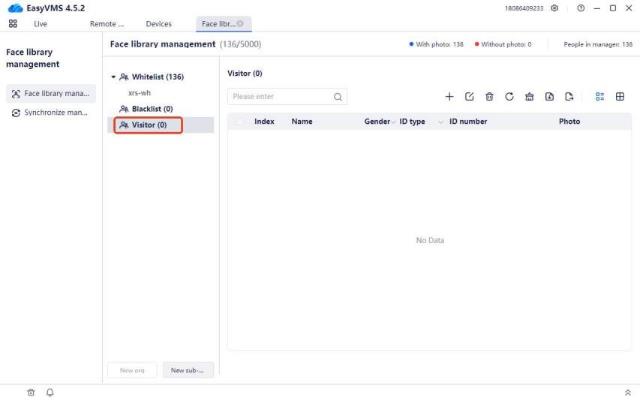The image size is (640, 400).
Task: Click the delete trash icon in toolbar
Action: click(489, 97)
